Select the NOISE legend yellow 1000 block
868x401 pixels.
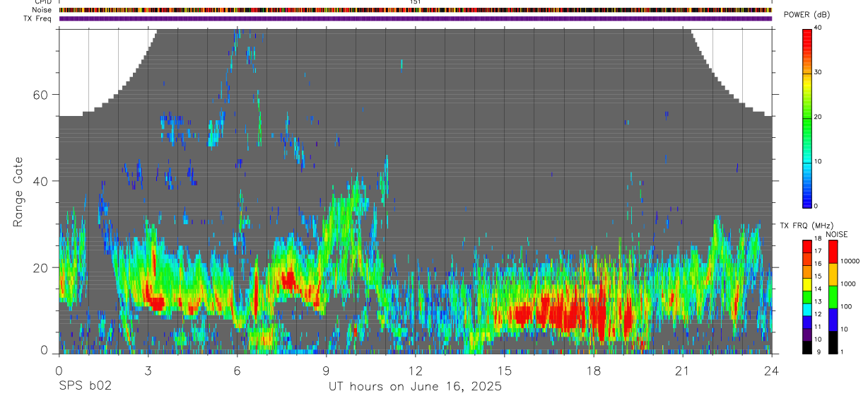pos(832,274)
